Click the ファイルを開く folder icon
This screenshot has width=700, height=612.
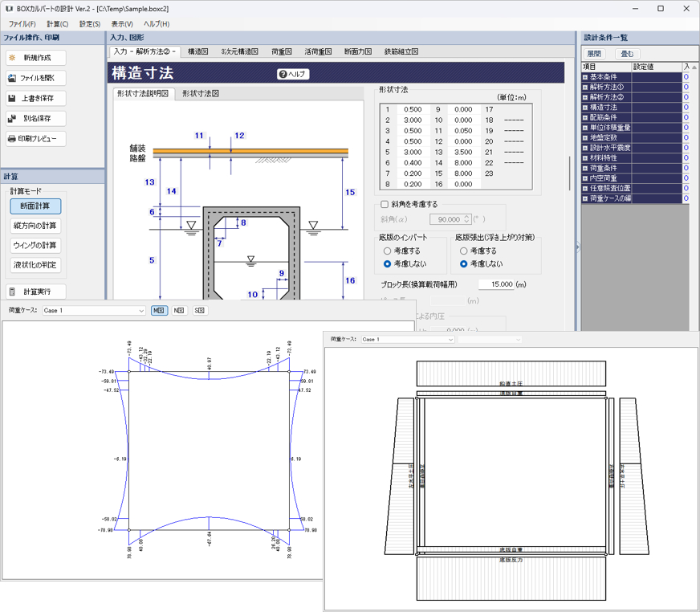click(x=12, y=78)
